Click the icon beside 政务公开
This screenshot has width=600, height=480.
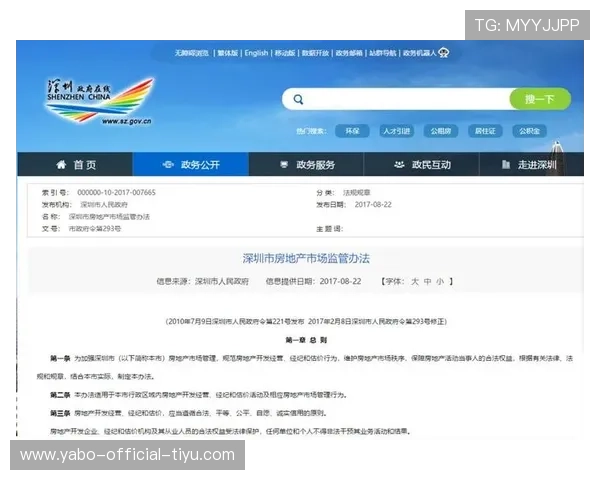(168, 165)
